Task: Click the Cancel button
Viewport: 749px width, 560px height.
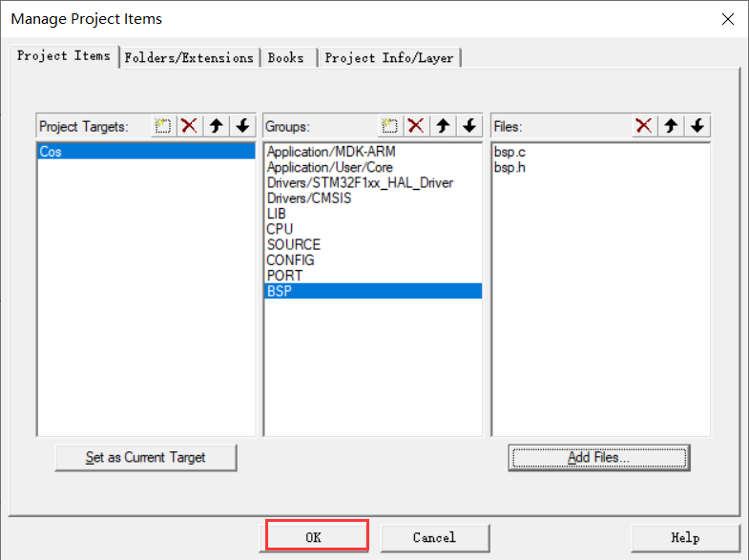Action: click(x=435, y=537)
